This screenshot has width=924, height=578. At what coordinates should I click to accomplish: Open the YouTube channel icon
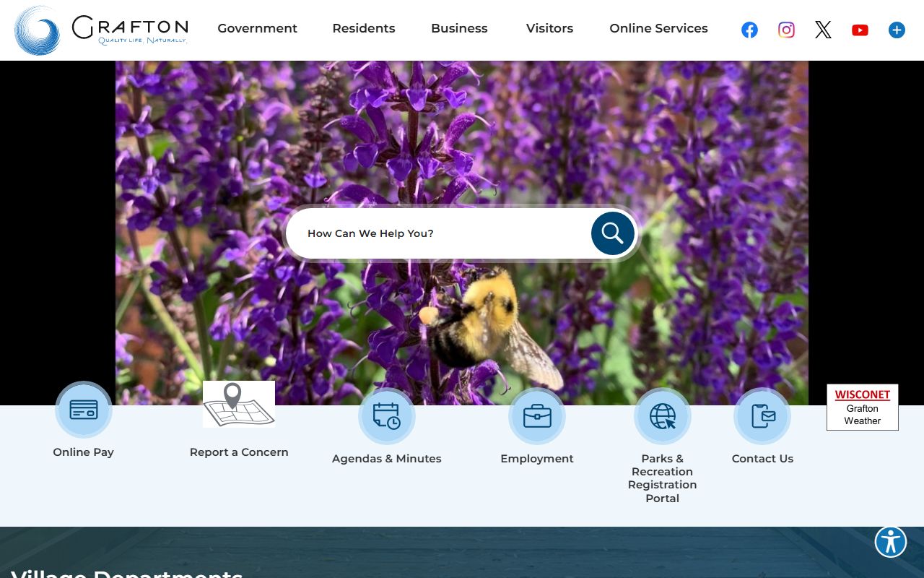[860, 30]
